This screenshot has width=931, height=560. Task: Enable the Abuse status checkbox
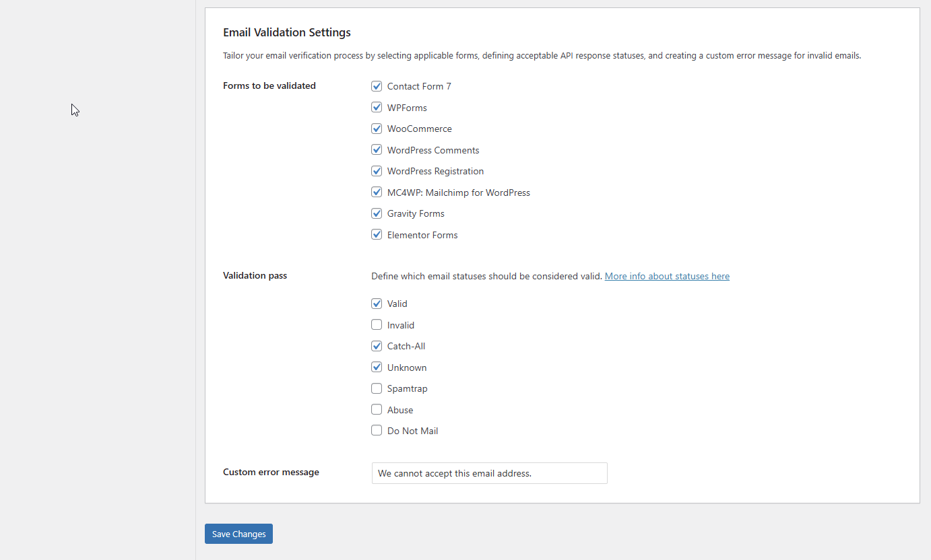click(x=377, y=409)
